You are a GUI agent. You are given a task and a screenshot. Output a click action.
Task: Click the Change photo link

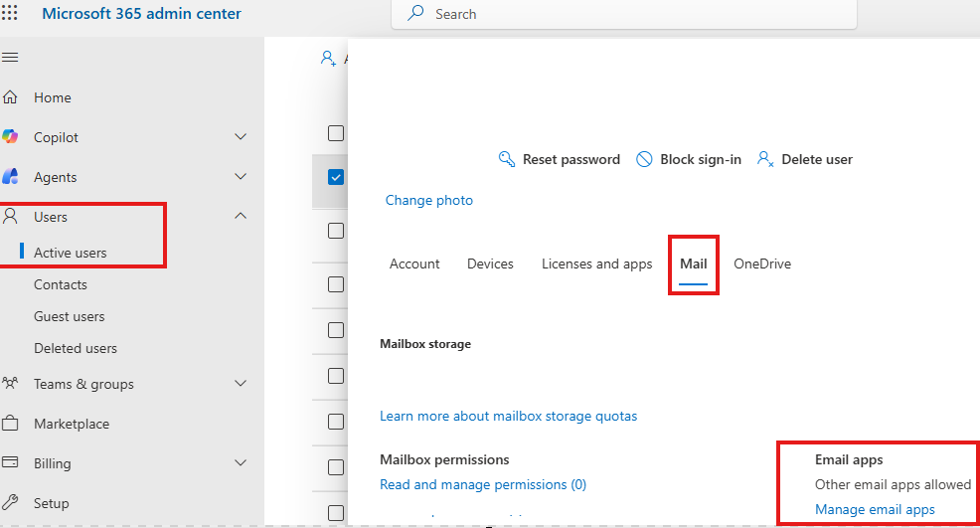click(x=428, y=200)
